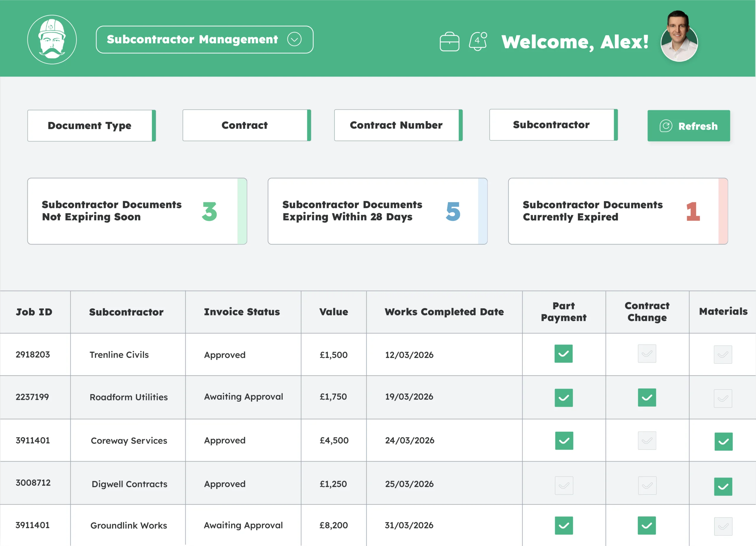
Task: Click the circled chevron in Subcontractor Management
Action: coord(294,39)
